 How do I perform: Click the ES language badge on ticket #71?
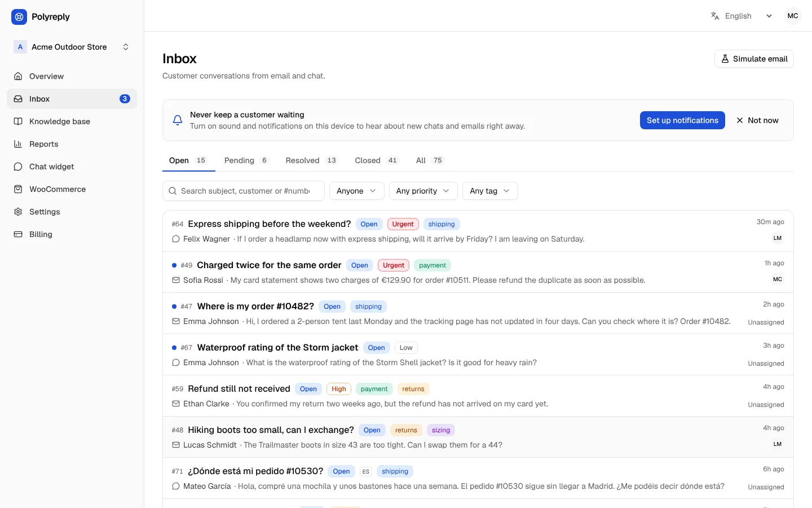tap(366, 471)
